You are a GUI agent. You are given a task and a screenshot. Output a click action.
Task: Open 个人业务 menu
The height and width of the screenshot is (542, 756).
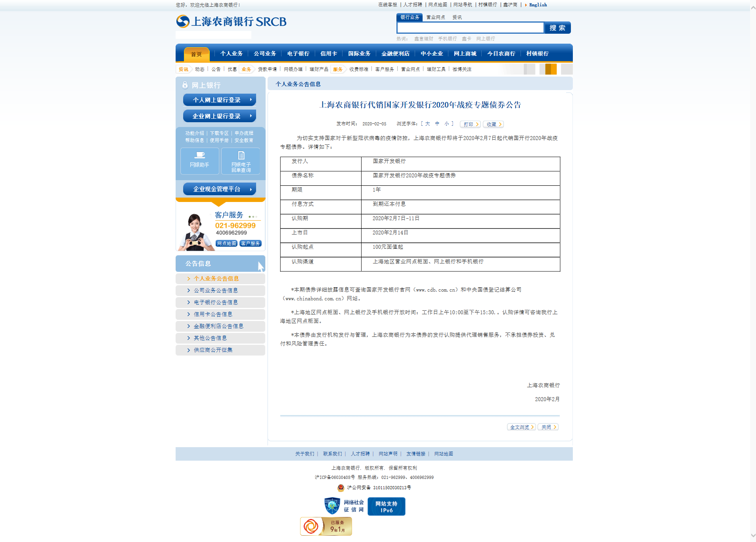(x=232, y=54)
